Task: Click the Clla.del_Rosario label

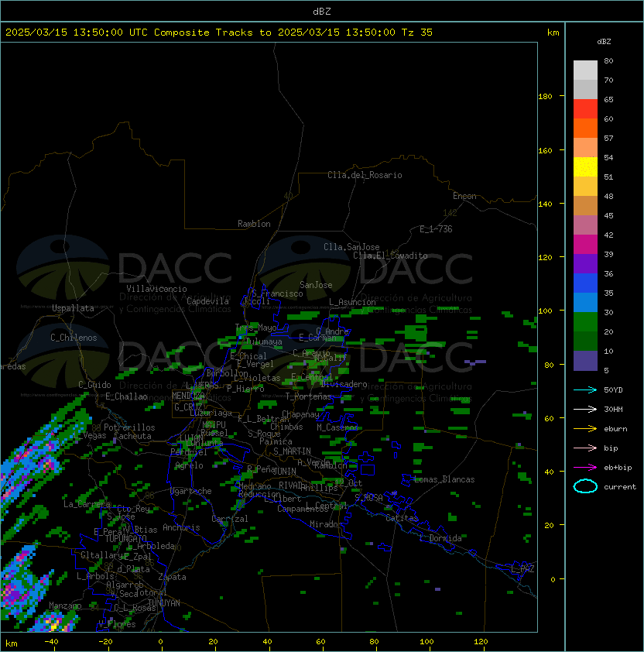Action: point(365,175)
